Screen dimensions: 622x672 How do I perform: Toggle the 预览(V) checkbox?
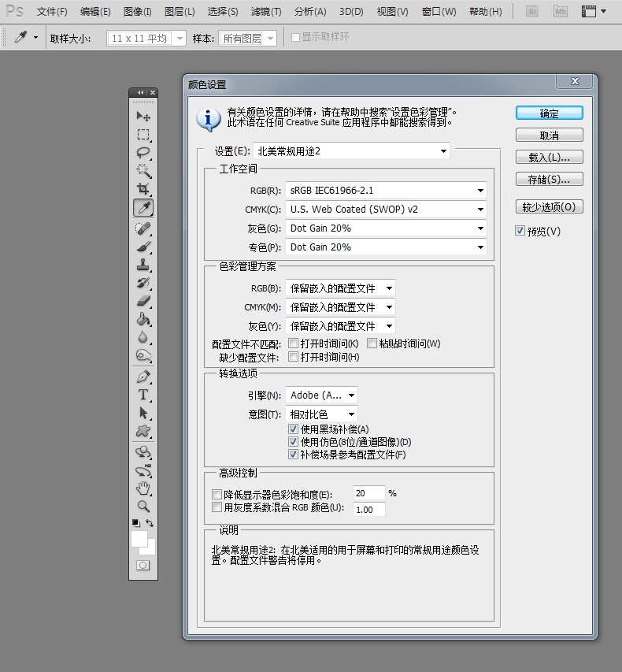tap(520, 231)
